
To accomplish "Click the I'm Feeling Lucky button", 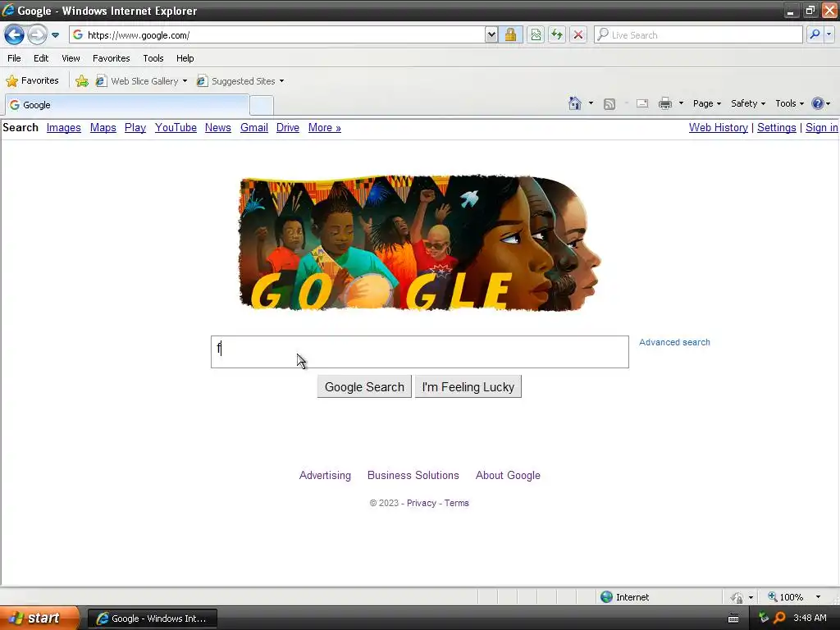I will [x=468, y=387].
